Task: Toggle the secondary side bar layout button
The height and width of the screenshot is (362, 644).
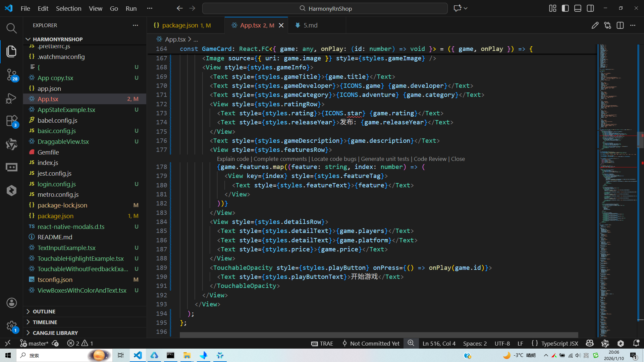Action: [x=590, y=8]
